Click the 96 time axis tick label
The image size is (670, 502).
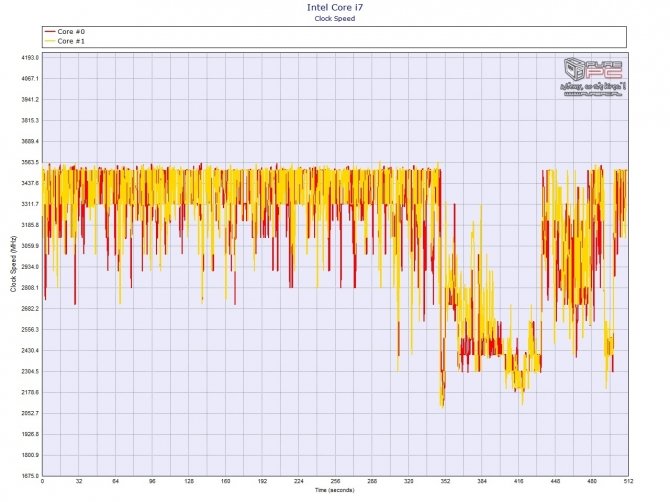152,481
